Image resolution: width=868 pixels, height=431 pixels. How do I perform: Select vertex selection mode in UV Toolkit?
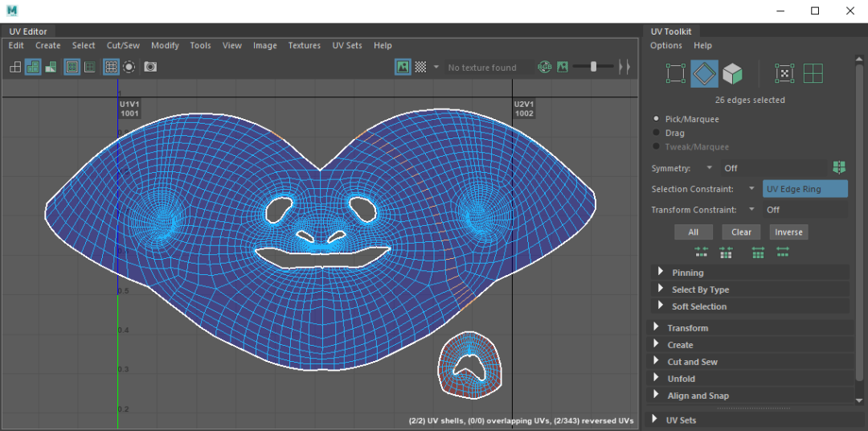click(675, 74)
